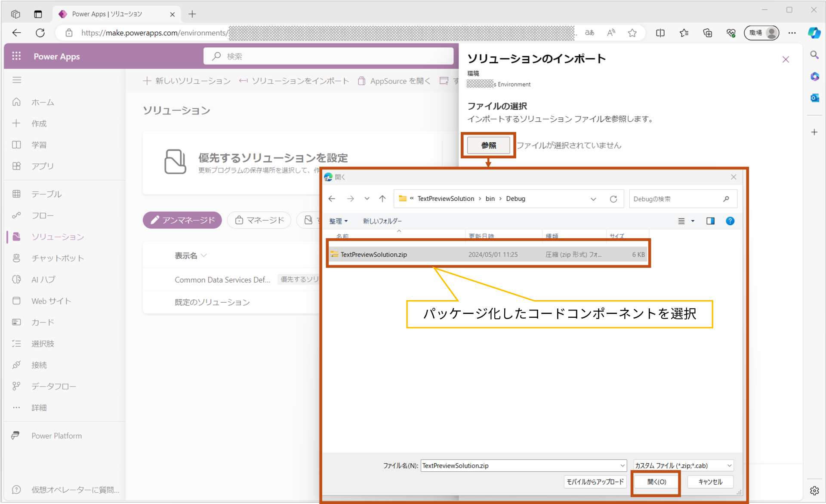Image resolution: width=826 pixels, height=504 pixels.
Task: Select TextPreviewSolution.zip file
Action: tap(487, 255)
